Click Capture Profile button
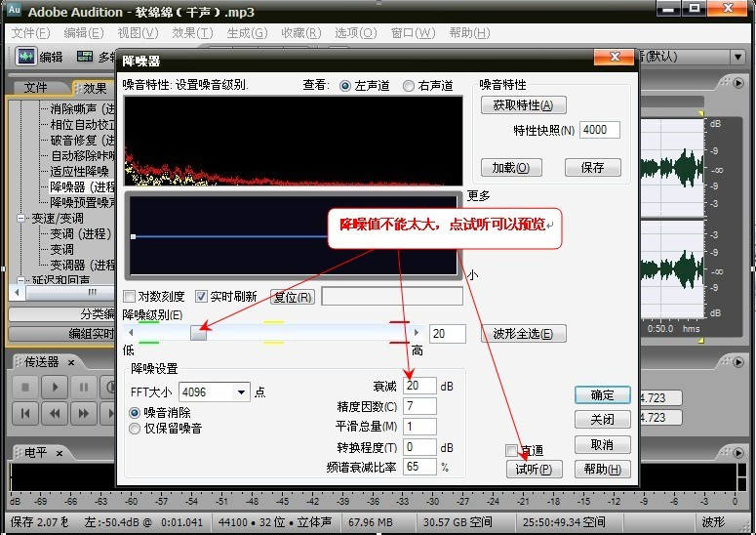This screenshot has height=535, width=756. (x=523, y=105)
